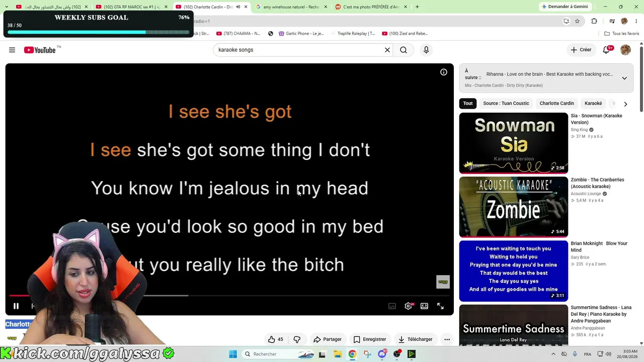644x362 pixels.
Task: Download the video with Télécharger
Action: (x=415, y=339)
